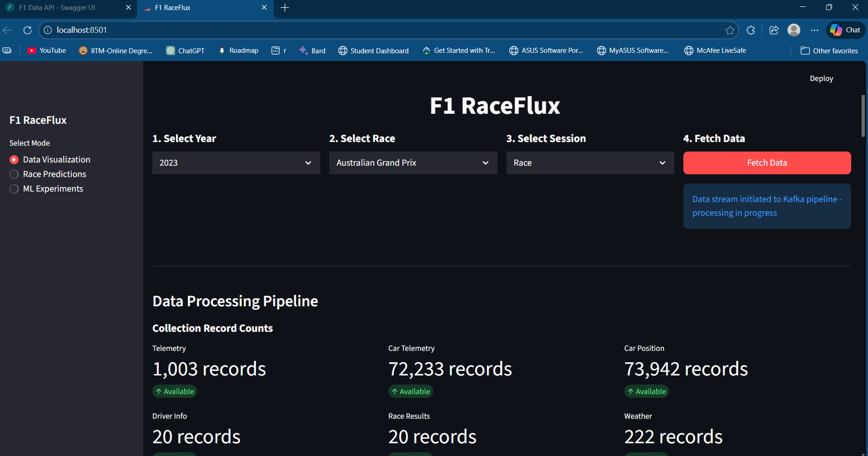The width and height of the screenshot is (868, 456).
Task: Add page to favorites star icon
Action: (x=730, y=30)
